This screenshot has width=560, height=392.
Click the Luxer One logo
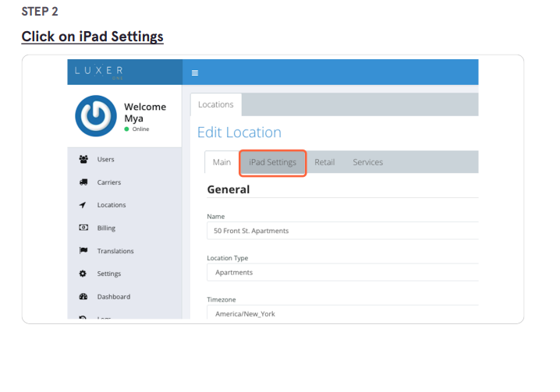pos(99,72)
